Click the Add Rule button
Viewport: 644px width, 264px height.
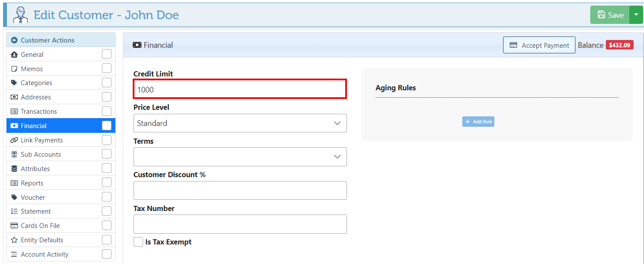478,122
